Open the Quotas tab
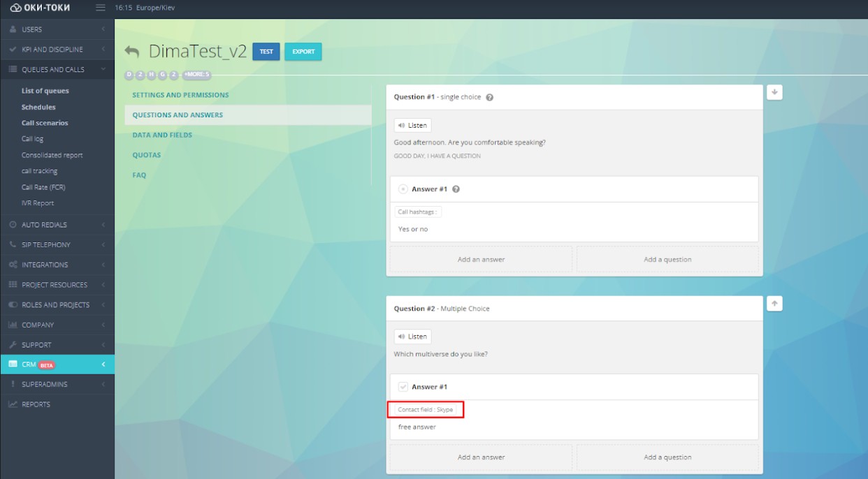Screen dimensions: 868x479 point(146,155)
